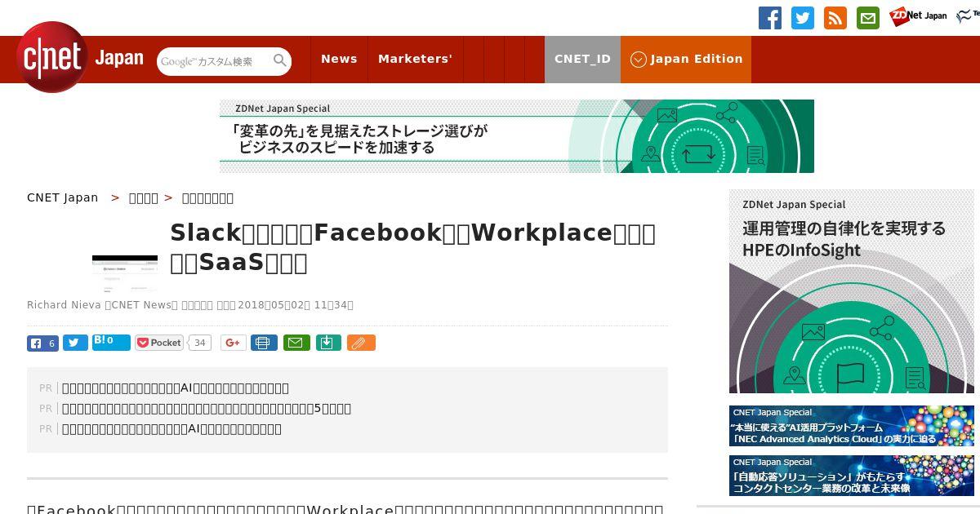The height and width of the screenshot is (514, 980).
Task: Share the article on Google+
Action: coord(233,343)
